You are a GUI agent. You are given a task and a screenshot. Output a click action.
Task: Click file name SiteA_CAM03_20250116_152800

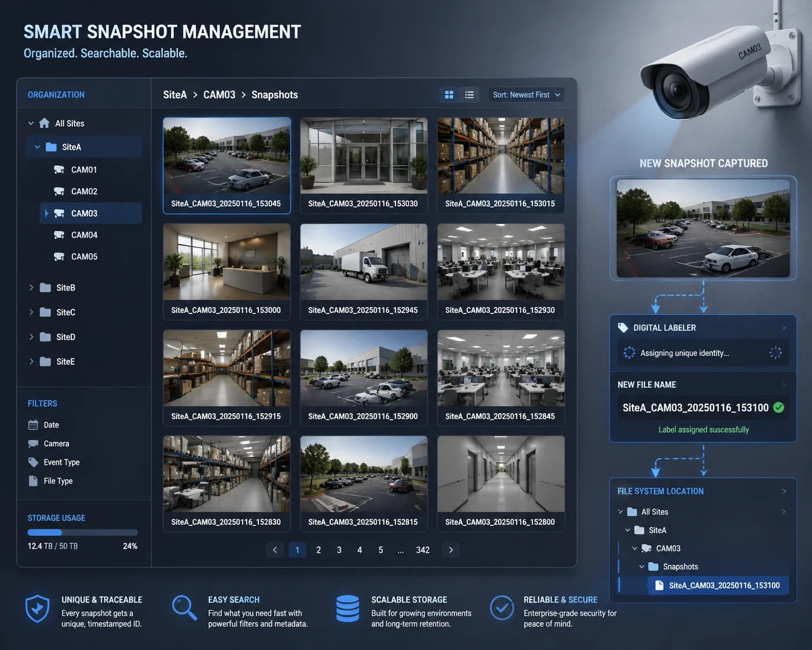(500, 522)
